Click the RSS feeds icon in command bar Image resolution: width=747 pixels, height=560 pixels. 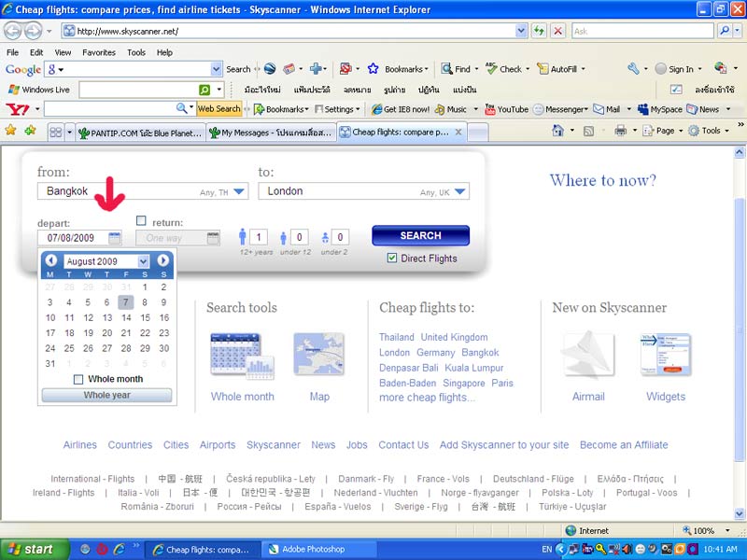point(589,131)
